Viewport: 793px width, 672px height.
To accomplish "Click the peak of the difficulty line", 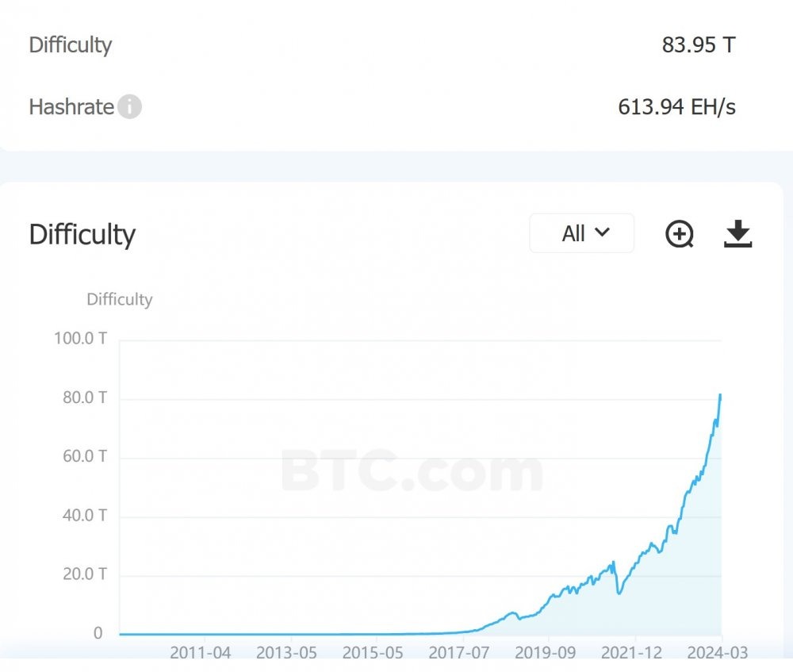I will [x=720, y=395].
